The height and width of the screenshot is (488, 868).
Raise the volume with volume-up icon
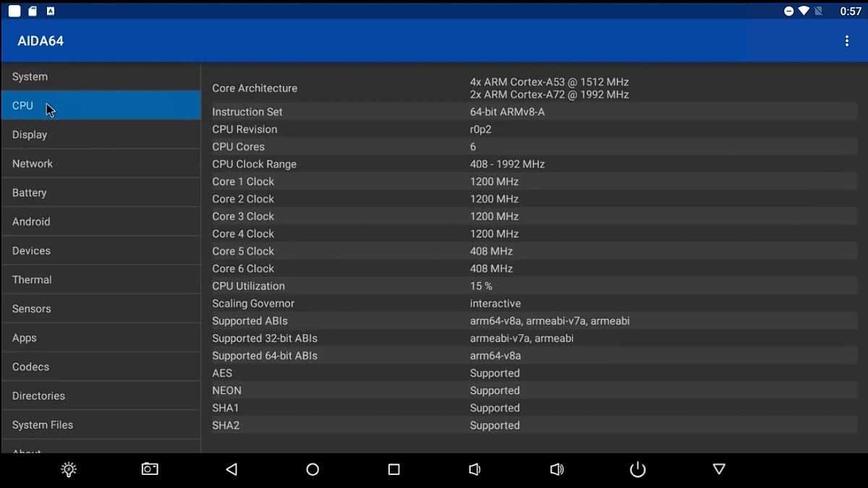[557, 469]
